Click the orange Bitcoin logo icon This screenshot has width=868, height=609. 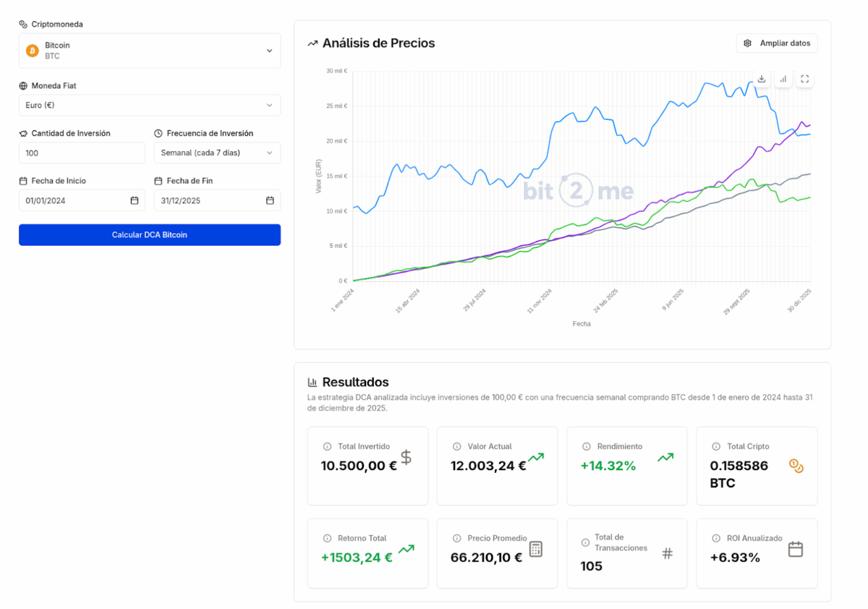[33, 51]
